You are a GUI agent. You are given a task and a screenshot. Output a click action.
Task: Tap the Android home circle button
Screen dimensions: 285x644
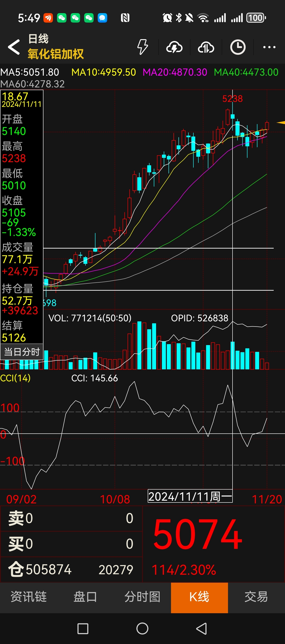[142, 628]
